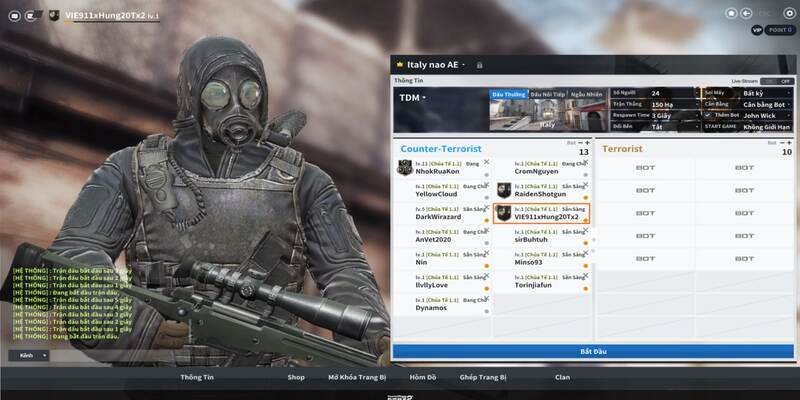Remove Torinjiafun using the X icon
Image resolution: width=800 pixels, height=400 pixels.
tap(586, 276)
